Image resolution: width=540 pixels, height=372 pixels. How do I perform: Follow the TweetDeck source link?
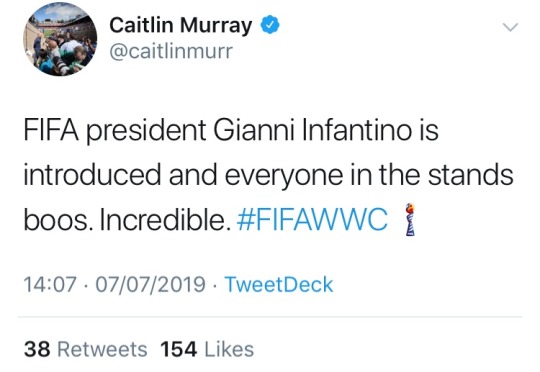pos(279,285)
